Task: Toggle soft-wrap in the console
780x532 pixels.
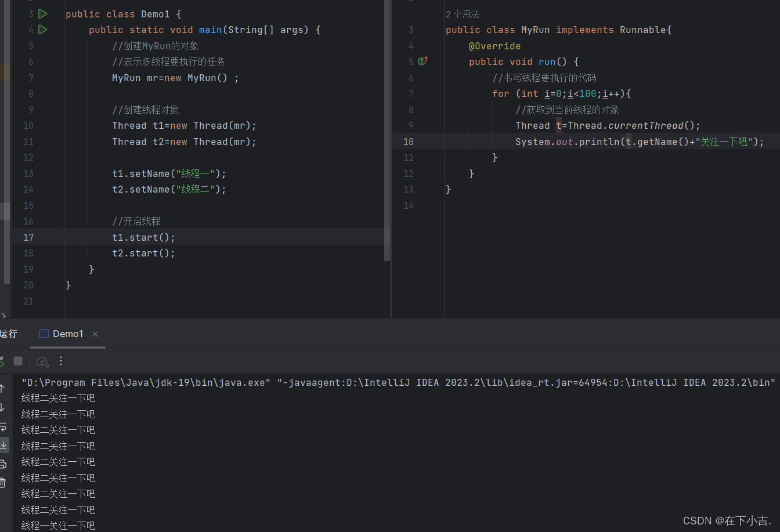Action: 3,426
